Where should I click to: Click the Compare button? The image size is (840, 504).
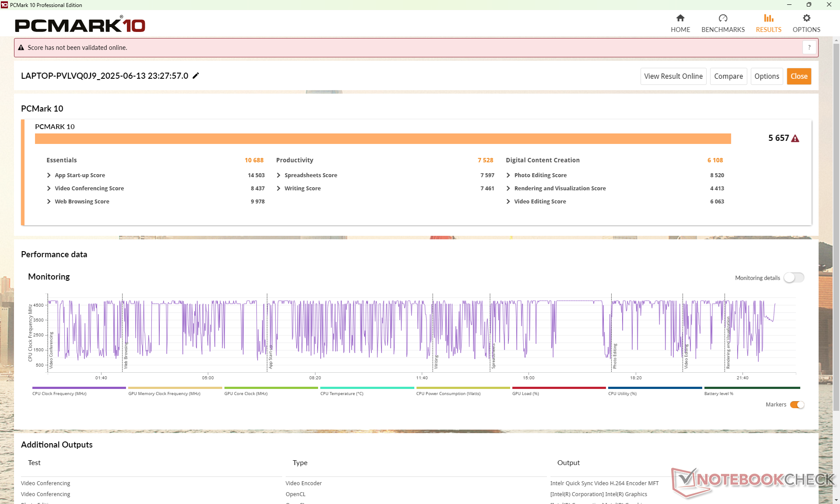tap(728, 76)
